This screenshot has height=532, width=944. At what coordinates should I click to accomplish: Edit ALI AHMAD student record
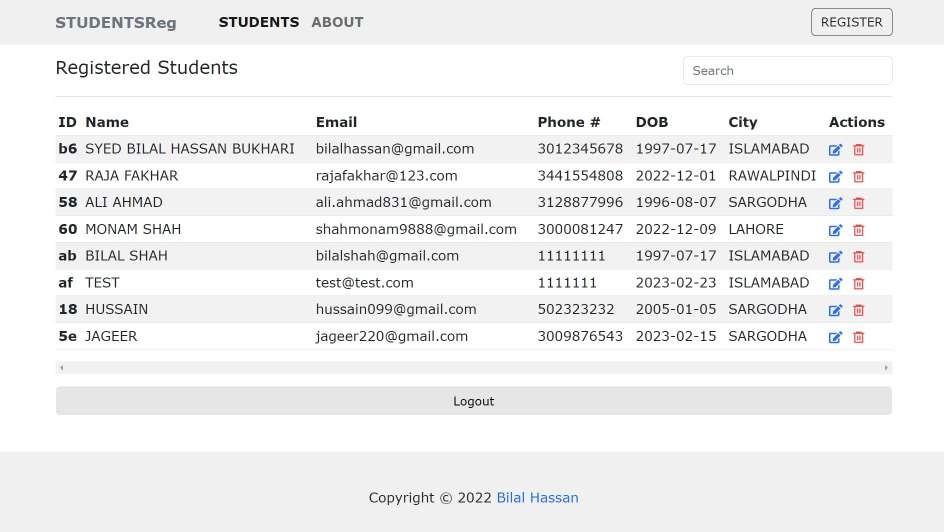835,203
